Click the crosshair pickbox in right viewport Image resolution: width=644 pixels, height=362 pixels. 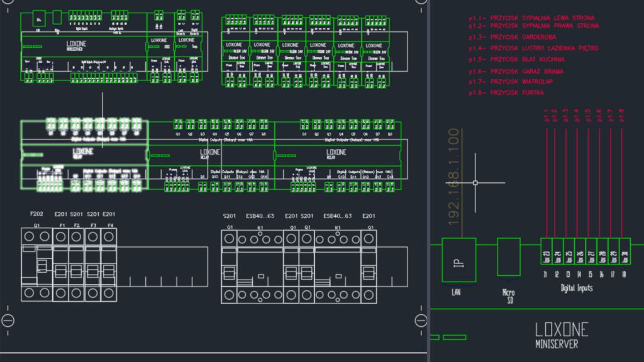point(475,183)
